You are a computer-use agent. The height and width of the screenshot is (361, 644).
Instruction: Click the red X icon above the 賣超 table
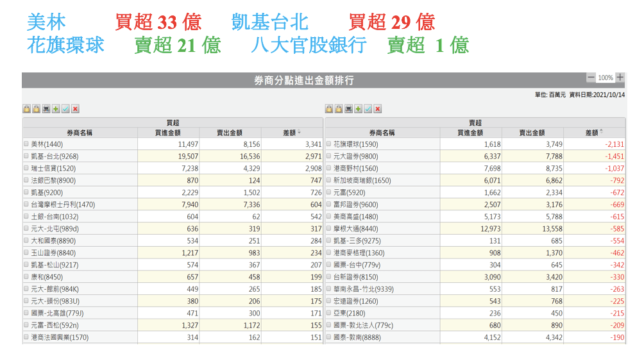coord(377,109)
